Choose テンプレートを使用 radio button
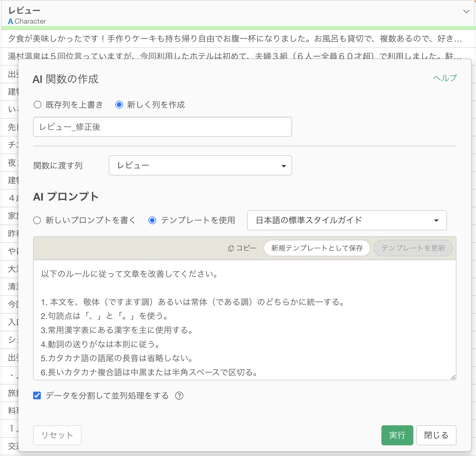 (x=152, y=220)
